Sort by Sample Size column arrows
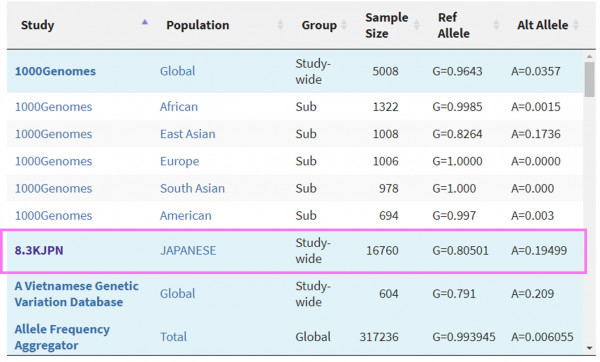Screen dimensions: 600x362 pyautogui.click(x=417, y=25)
